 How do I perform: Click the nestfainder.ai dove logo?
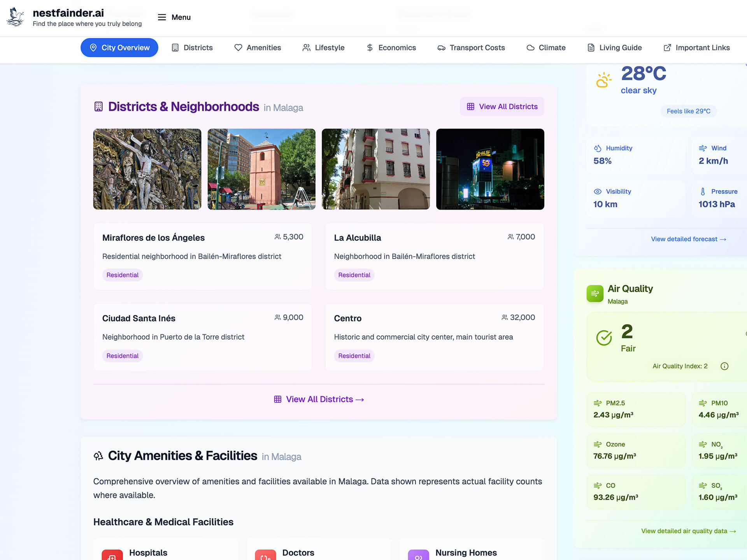pos(16,17)
